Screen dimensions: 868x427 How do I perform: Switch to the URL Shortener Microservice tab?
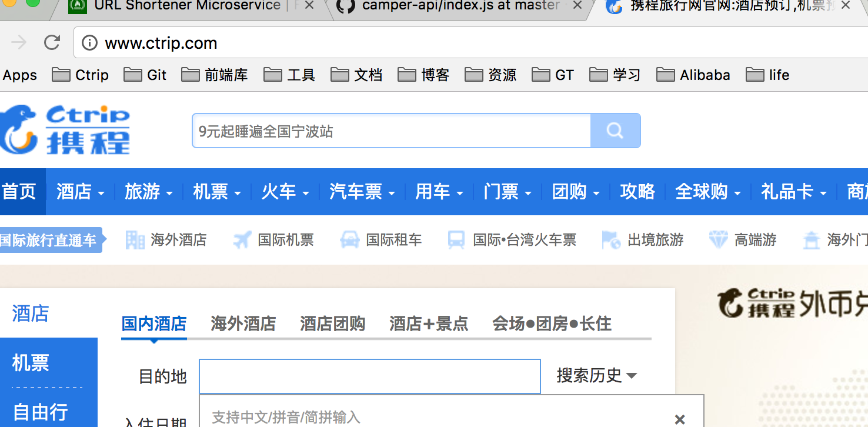(191, 7)
